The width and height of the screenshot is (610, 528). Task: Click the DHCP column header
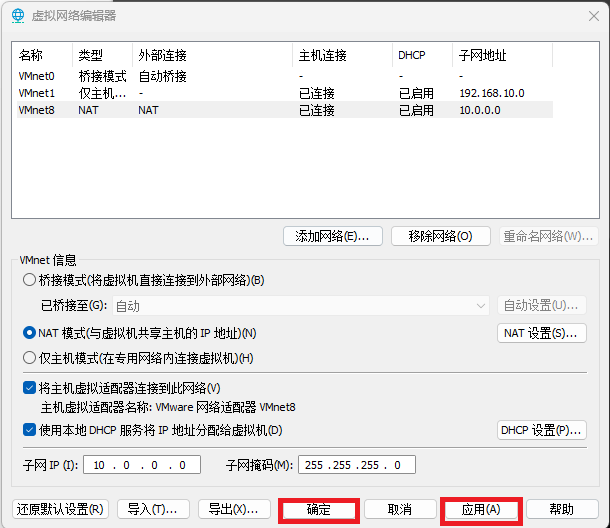coord(422,55)
